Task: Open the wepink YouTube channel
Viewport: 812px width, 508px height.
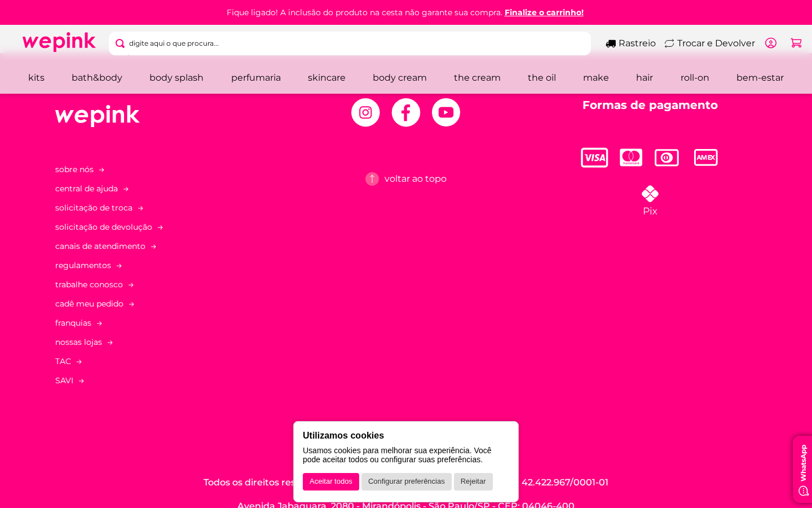Action: pyautogui.click(x=446, y=112)
